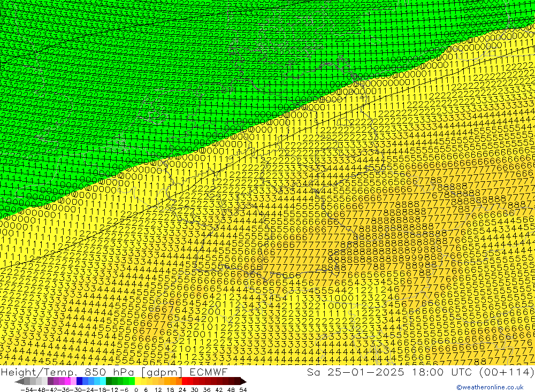The width and height of the screenshot is (535, 392).
Task: Click the left gray arrow of the color scale
Action: tap(19, 381)
